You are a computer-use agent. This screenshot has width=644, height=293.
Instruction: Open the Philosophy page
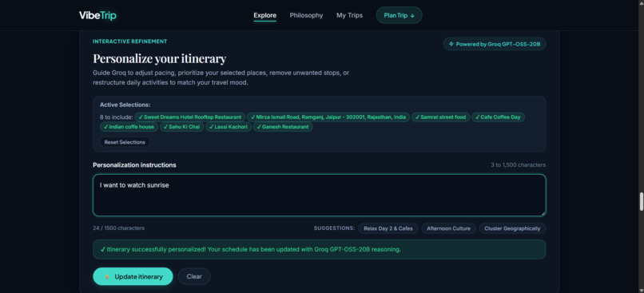point(306,16)
